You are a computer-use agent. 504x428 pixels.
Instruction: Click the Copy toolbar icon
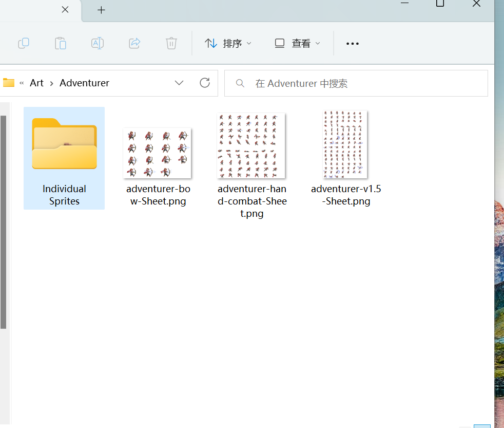click(x=24, y=43)
